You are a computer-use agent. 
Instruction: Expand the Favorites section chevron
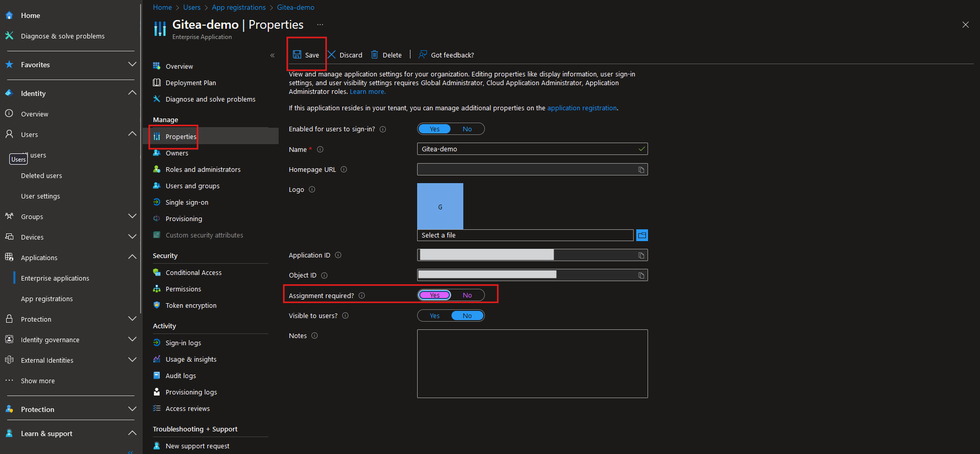point(132,64)
